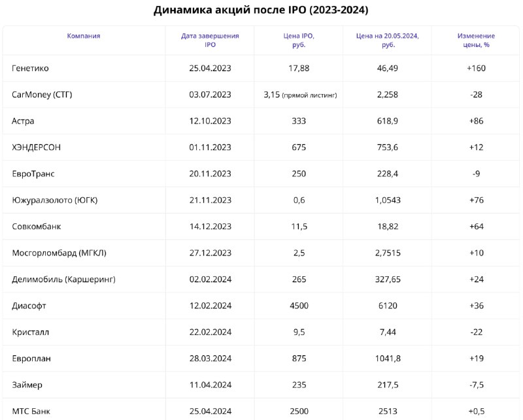Click the IPO price '17,88'
523x420 pixels.
[x=299, y=69]
